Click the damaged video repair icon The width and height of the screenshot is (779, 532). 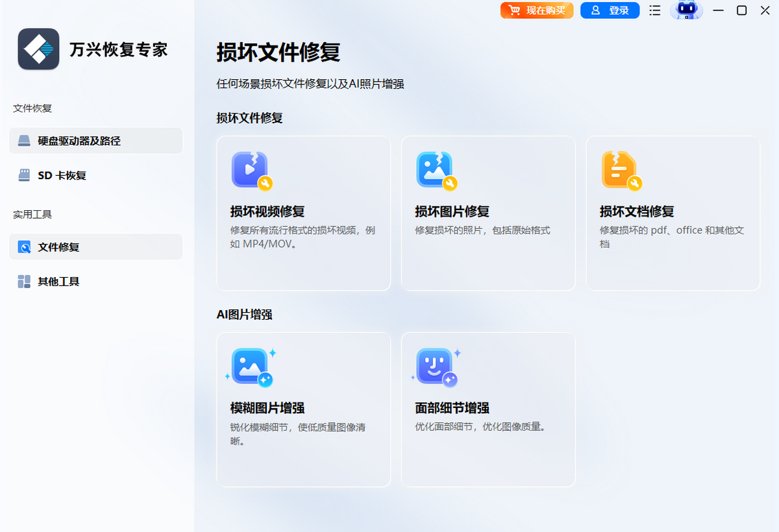pos(251,170)
